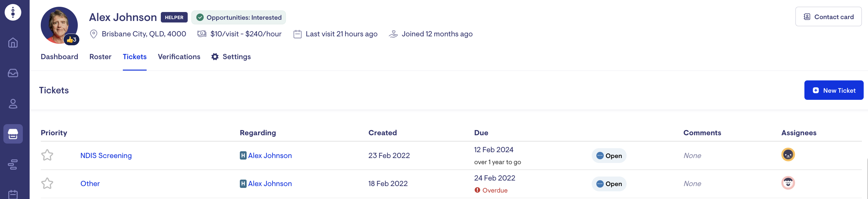868x199 pixels.
Task: Open the Settings tab with gear icon
Action: tap(231, 57)
